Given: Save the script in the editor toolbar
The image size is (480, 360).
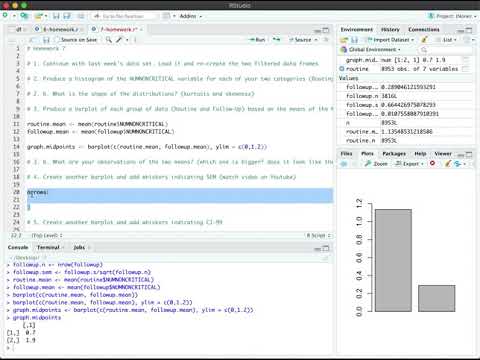Looking at the screenshot, I should 46,40.
